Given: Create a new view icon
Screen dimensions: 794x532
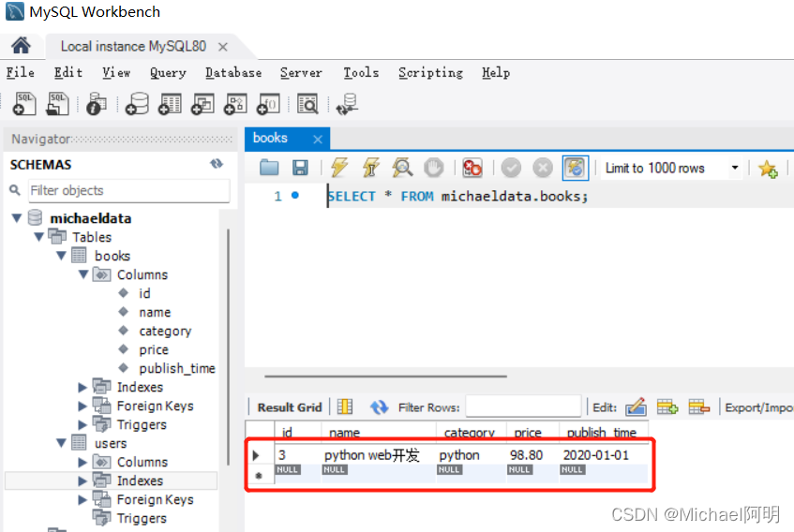Looking at the screenshot, I should point(202,104).
